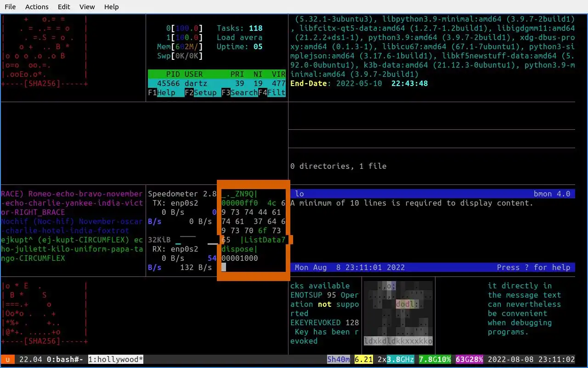This screenshot has width=588, height=368.
Task: Click the RIGHT_BRACE phonetic text
Action: [x=40, y=212]
